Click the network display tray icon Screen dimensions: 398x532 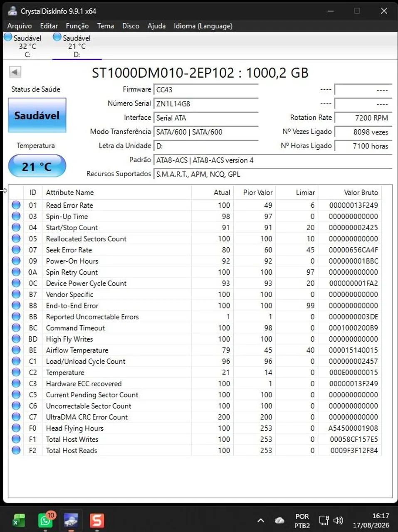coord(324,520)
